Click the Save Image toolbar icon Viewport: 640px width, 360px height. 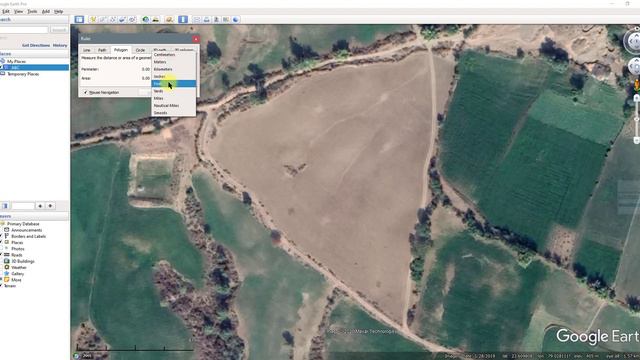click(216, 20)
